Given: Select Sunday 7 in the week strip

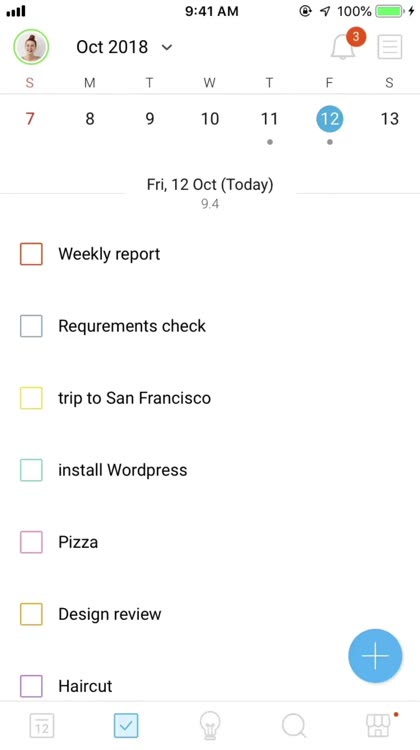Looking at the screenshot, I should click(x=30, y=119).
